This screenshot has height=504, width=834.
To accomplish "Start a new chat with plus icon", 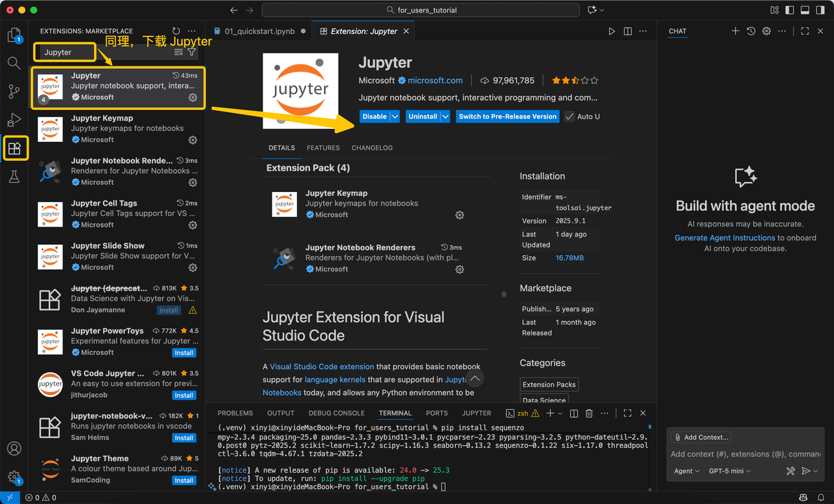I will [735, 31].
